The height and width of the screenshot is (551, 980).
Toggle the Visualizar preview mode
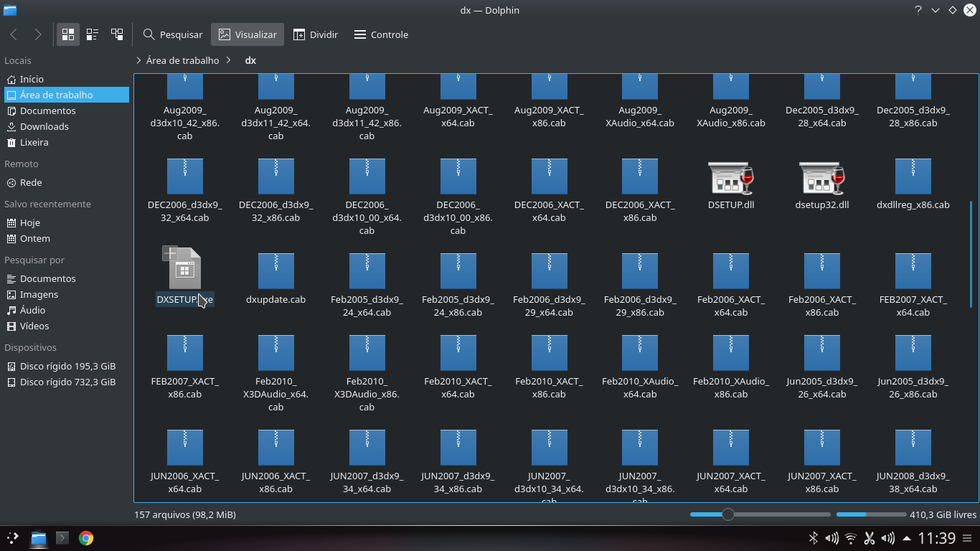(247, 34)
